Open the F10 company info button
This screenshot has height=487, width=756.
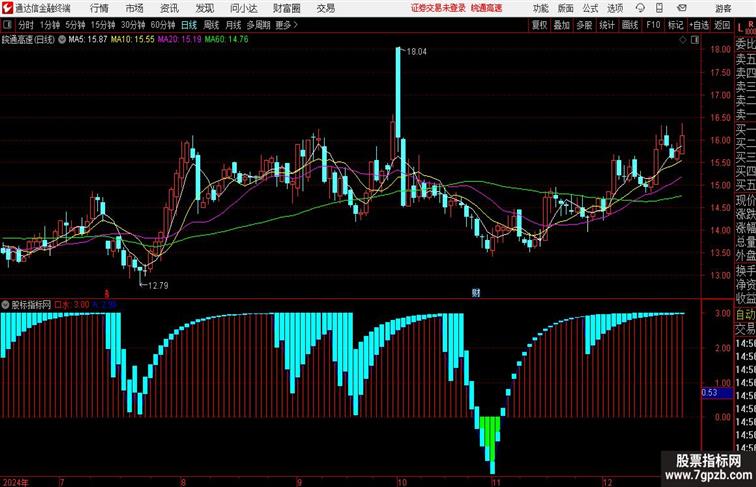(653, 25)
